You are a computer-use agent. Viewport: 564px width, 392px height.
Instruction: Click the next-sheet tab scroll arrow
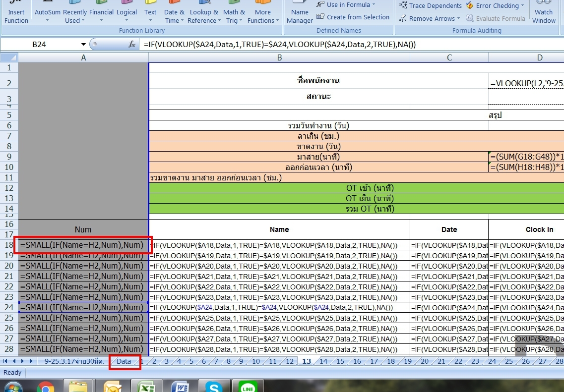point(23,361)
